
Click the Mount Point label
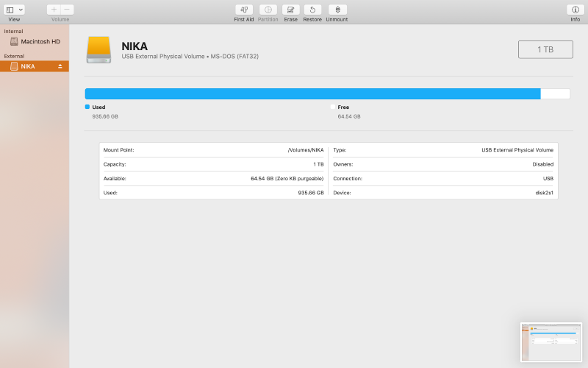pos(118,150)
